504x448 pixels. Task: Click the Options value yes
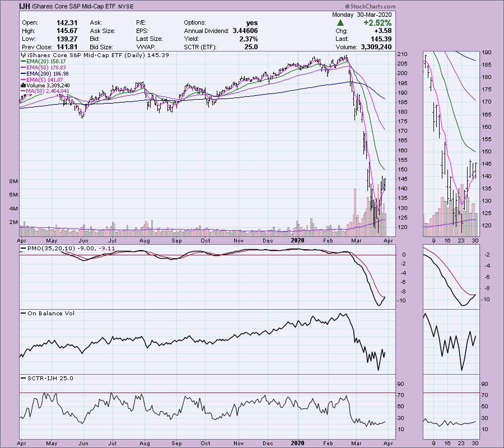(251, 23)
